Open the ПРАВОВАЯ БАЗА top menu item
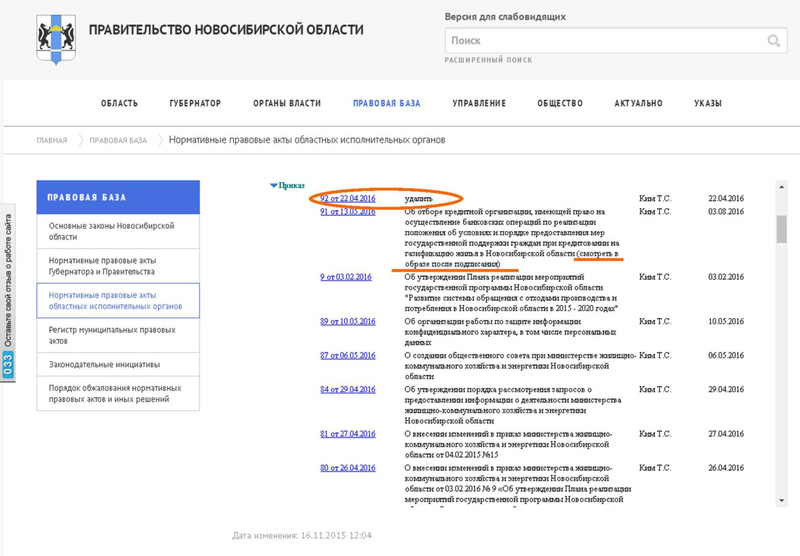Screen dimensions: 800x556 (387, 104)
